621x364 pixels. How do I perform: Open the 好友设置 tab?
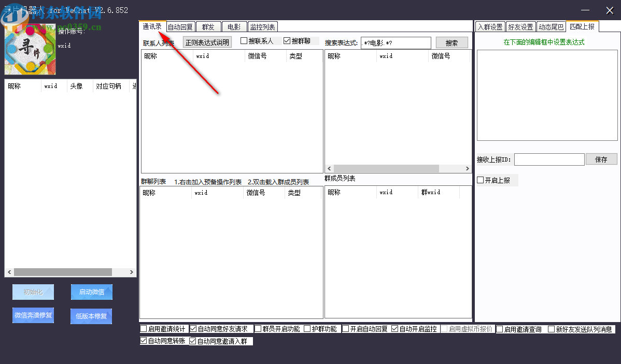521,27
